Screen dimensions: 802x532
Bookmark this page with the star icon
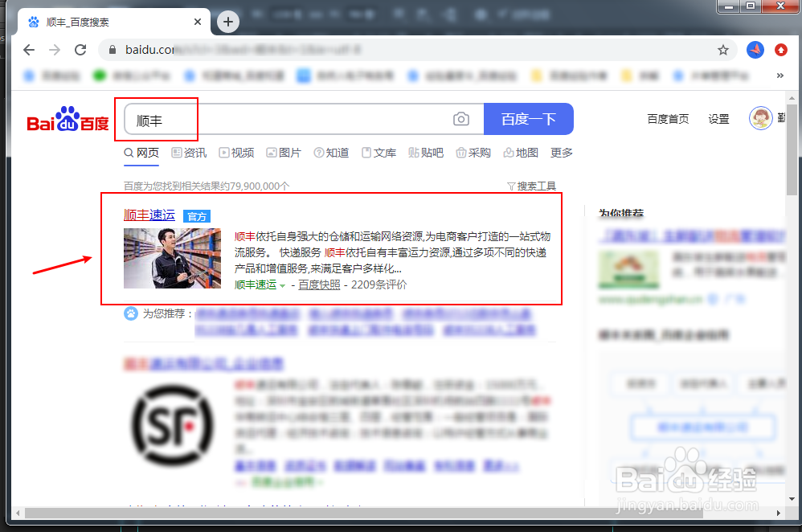click(x=722, y=50)
